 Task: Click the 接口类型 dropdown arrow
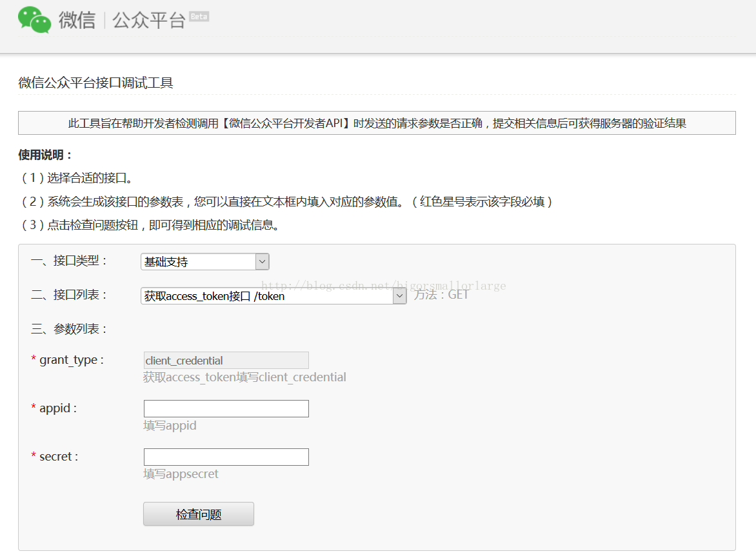click(261, 261)
